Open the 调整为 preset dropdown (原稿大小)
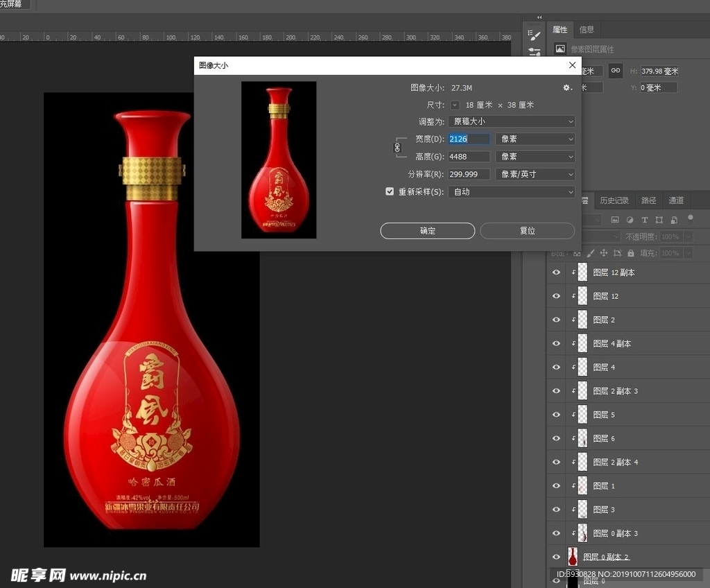The height and width of the screenshot is (588, 710). click(512, 121)
